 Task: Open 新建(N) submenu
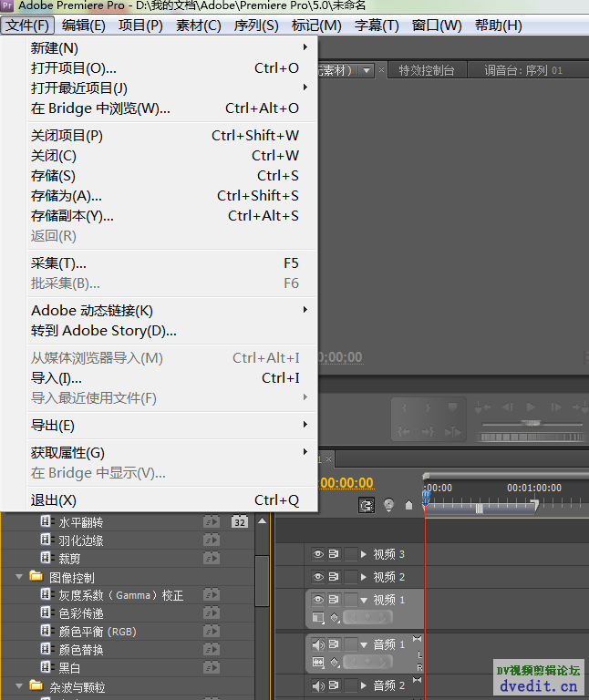[171, 47]
